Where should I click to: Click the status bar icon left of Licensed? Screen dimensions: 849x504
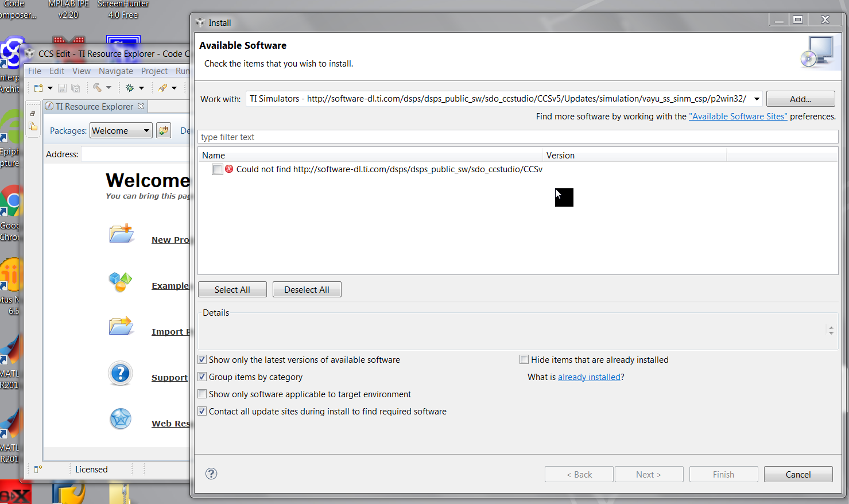pyautogui.click(x=38, y=469)
